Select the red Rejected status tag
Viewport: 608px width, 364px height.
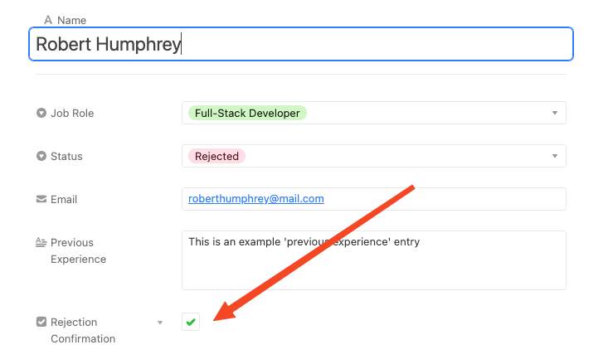pos(216,156)
